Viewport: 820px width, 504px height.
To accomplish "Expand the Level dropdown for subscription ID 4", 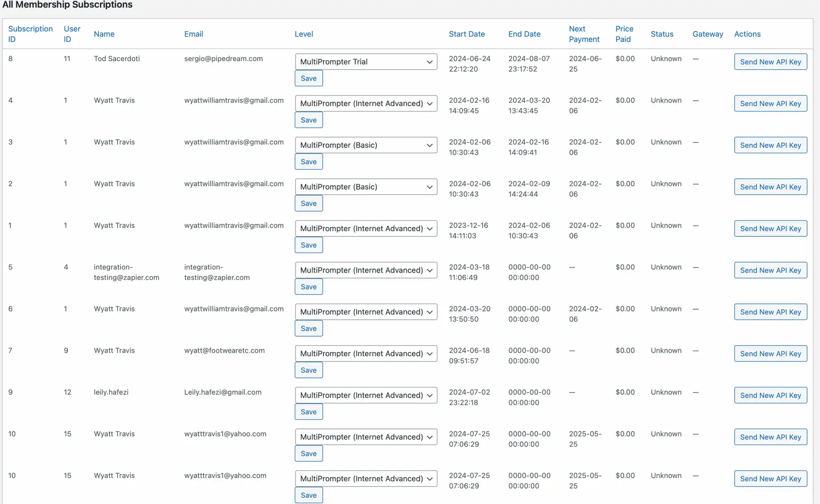I will 366,103.
